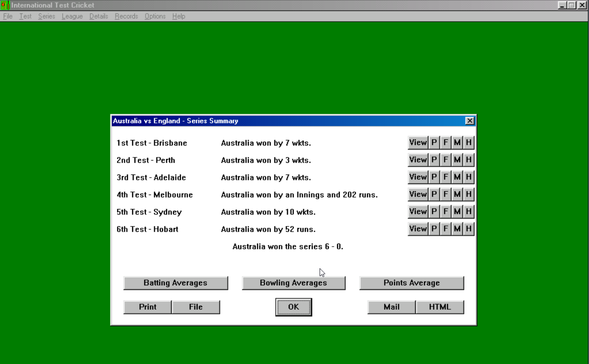View the 1st Test Brisbane scorecard

pyautogui.click(x=418, y=143)
